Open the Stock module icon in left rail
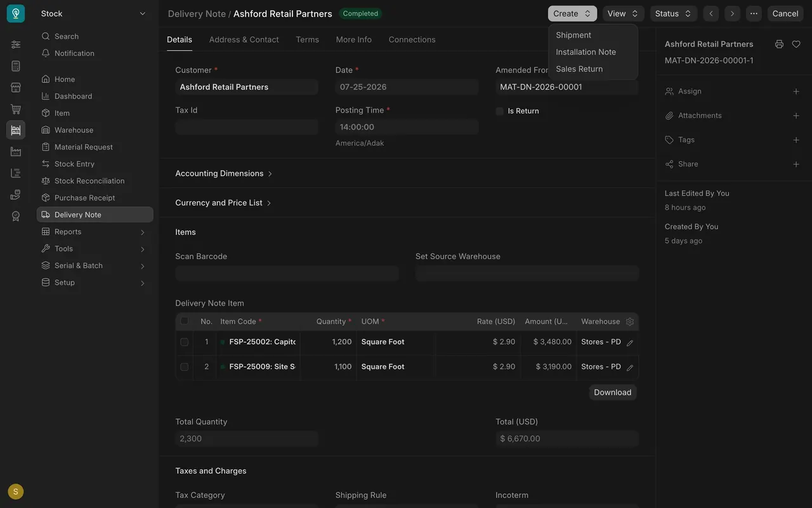 pos(16,130)
